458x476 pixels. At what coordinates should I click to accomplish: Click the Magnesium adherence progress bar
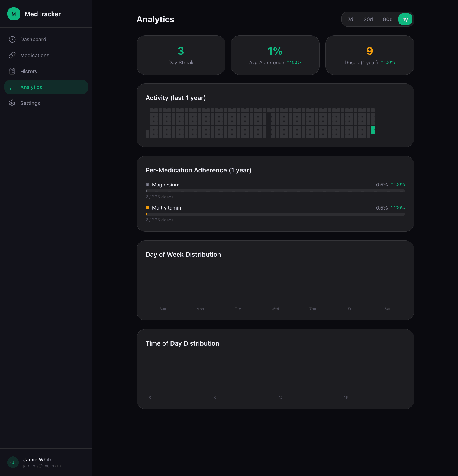pyautogui.click(x=275, y=191)
